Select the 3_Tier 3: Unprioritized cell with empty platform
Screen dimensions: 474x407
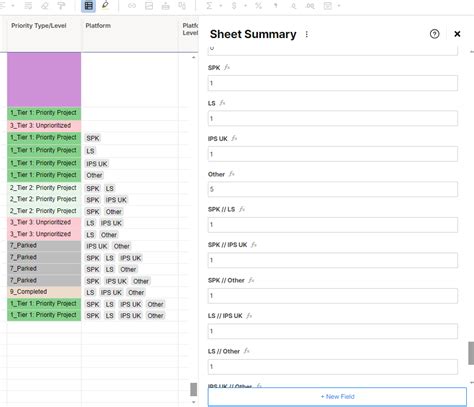(x=44, y=126)
